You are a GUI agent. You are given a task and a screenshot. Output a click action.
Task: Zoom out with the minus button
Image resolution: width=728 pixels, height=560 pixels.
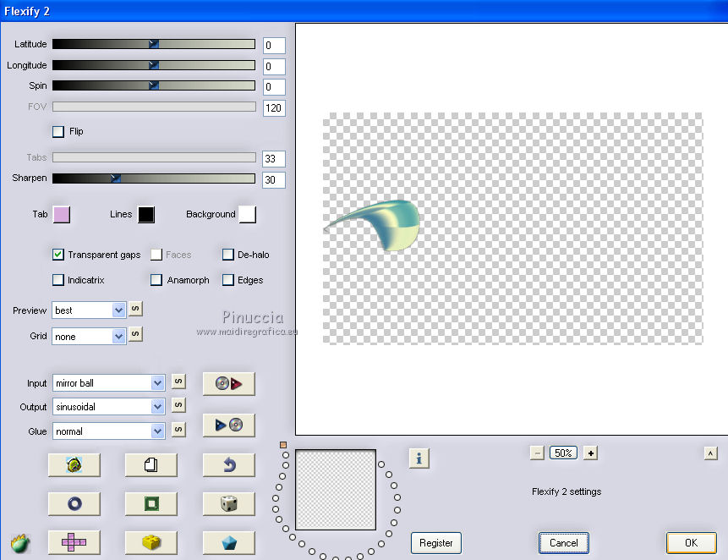537,453
